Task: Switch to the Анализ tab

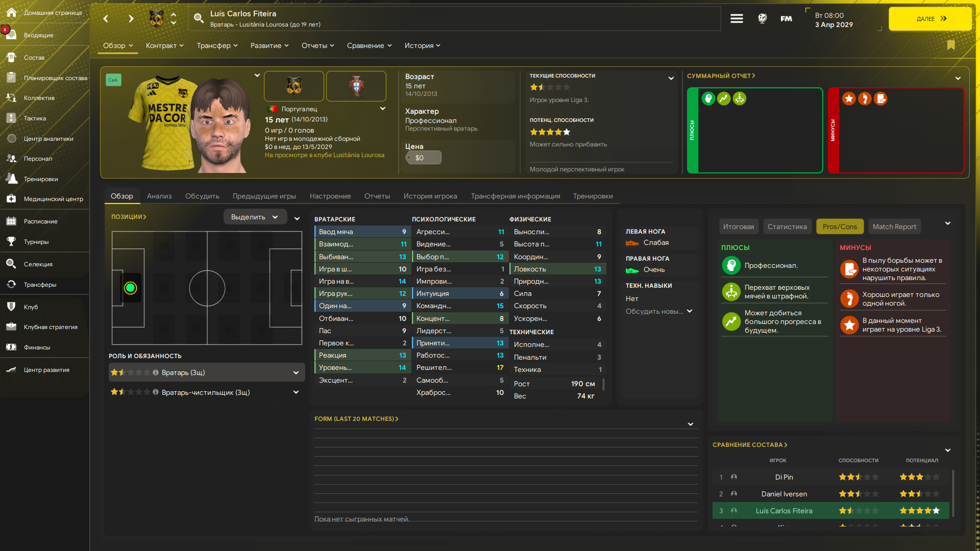Action: click(159, 196)
